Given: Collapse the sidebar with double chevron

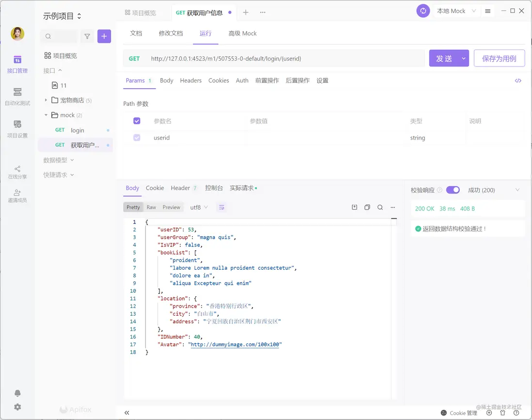Looking at the screenshot, I should coord(127,413).
